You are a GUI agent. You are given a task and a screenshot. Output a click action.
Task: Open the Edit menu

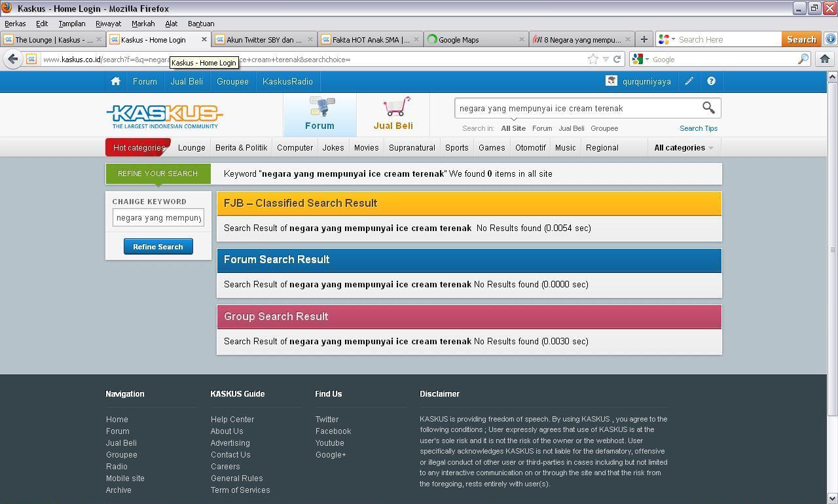[42, 24]
